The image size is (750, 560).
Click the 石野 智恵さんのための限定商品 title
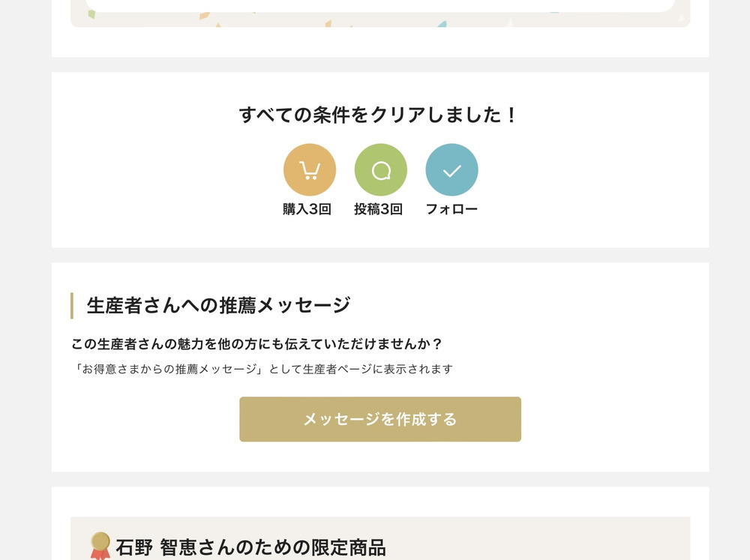click(x=250, y=547)
